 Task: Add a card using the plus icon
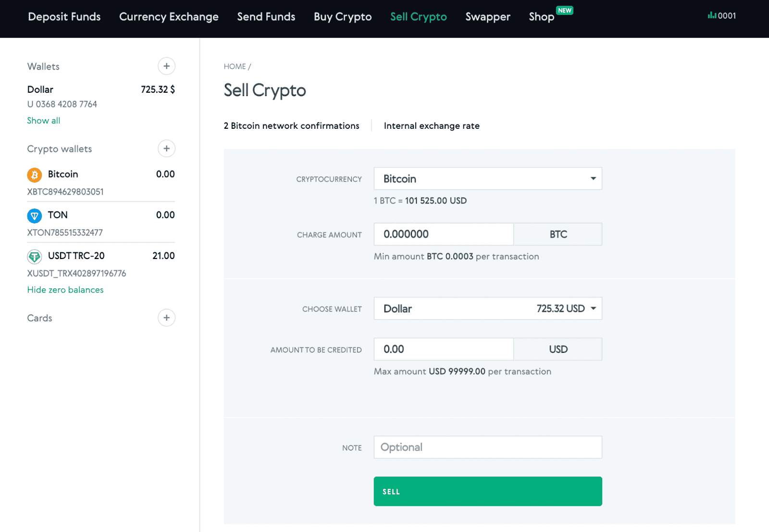tap(166, 318)
